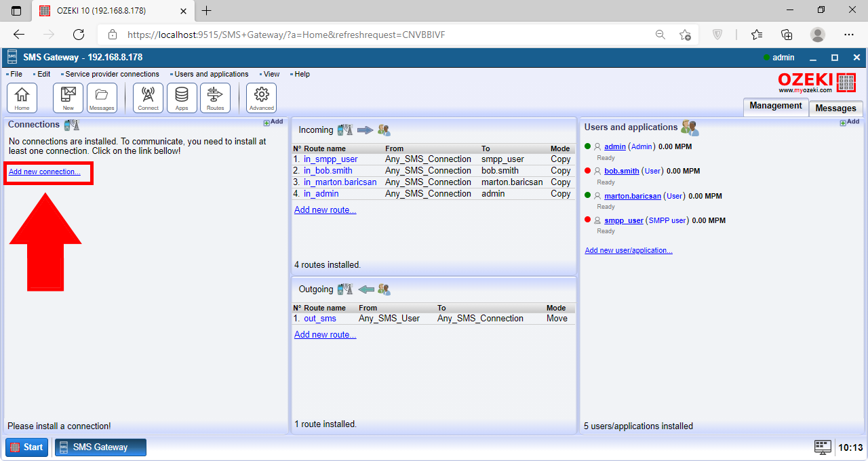Open the in_smpp_user route
Viewport: 868px width, 461px height.
point(331,159)
